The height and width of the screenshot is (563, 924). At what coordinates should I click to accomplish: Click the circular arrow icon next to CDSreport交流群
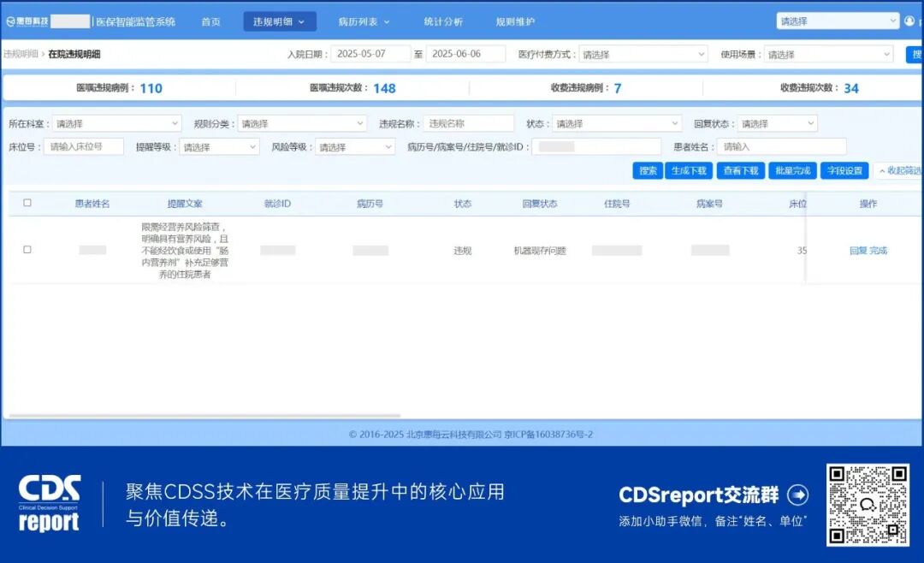point(797,495)
